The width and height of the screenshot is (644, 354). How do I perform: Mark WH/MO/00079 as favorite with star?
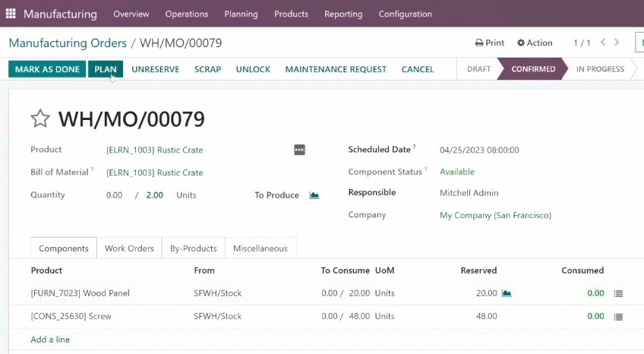tap(40, 119)
